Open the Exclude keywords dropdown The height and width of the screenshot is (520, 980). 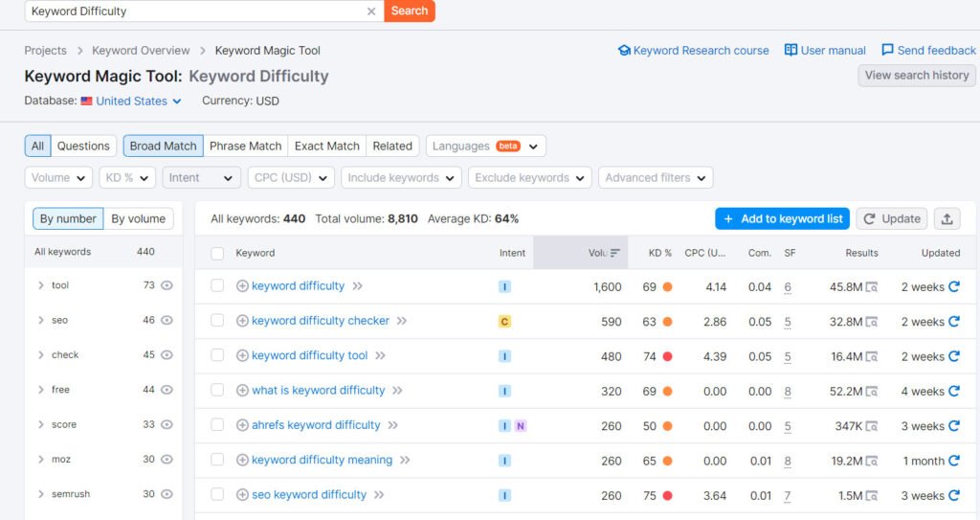click(x=530, y=178)
